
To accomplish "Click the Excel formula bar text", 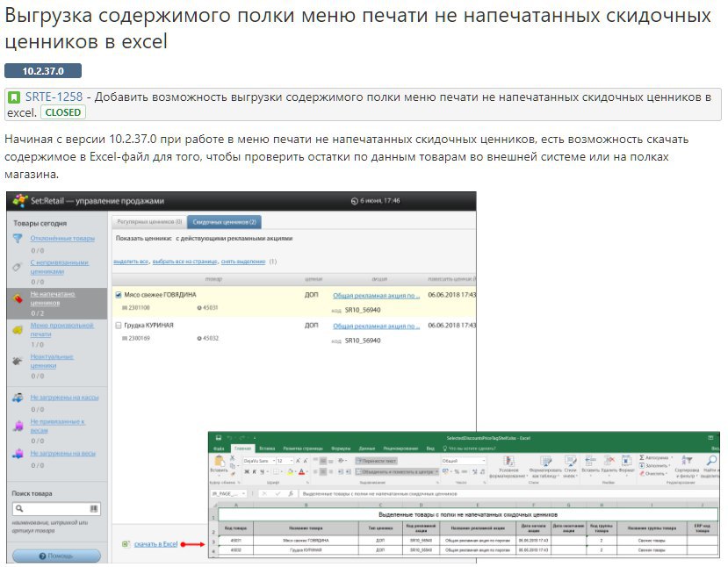I will click(x=379, y=493).
